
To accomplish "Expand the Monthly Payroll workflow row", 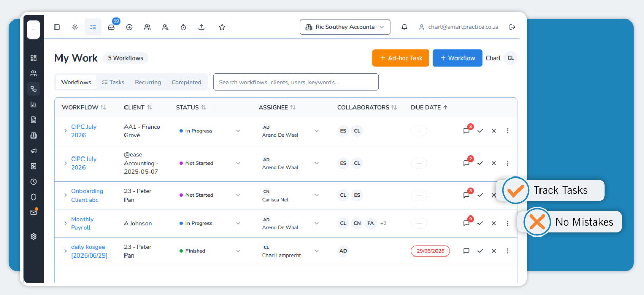I will tap(65, 223).
